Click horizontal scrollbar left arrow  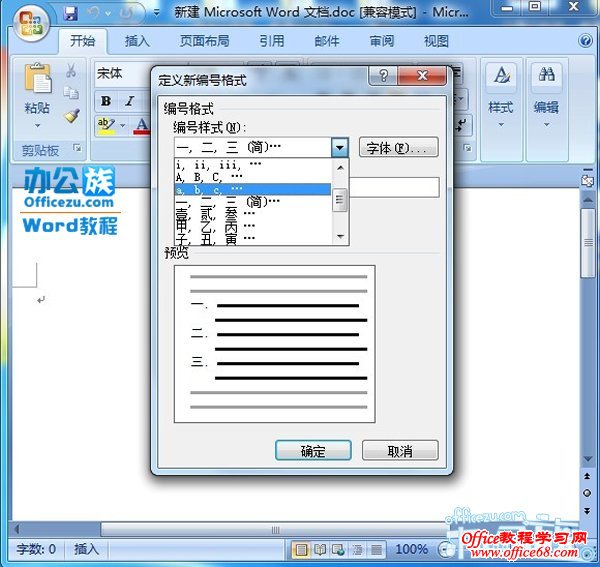click(x=17, y=530)
